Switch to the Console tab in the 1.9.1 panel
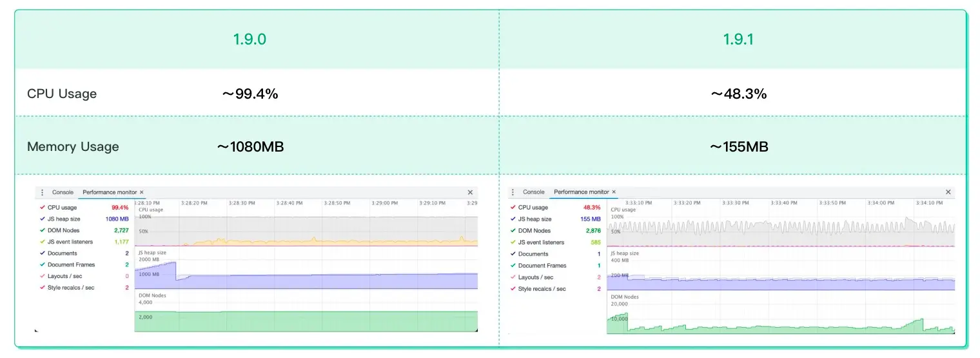This screenshot has width=980, height=358. [533, 192]
